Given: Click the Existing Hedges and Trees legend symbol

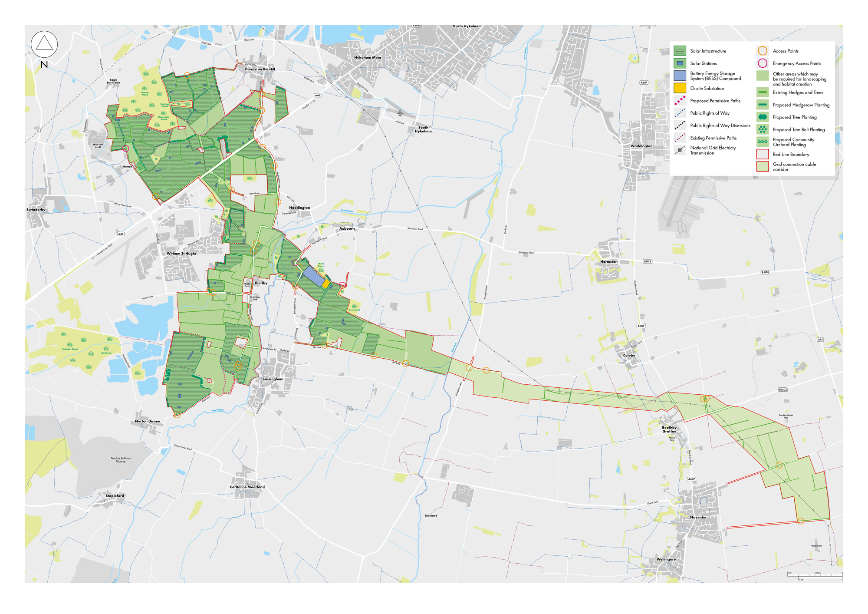Looking at the screenshot, I should [x=763, y=92].
